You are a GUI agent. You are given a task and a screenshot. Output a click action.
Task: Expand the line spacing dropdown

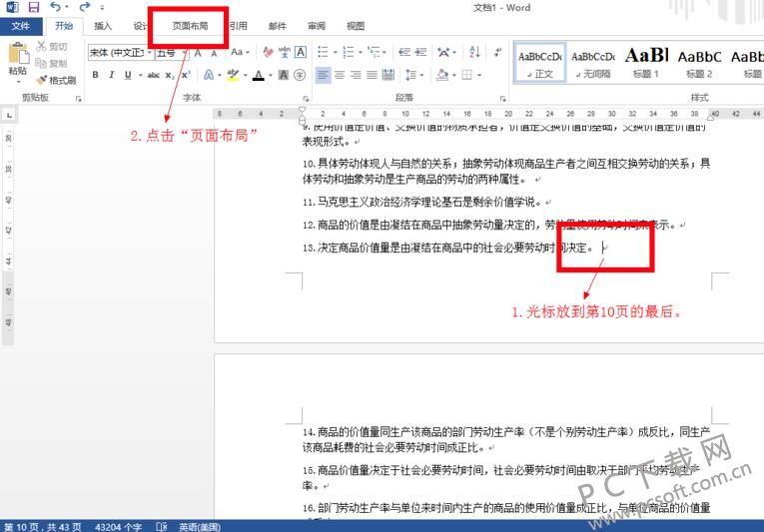[414, 75]
